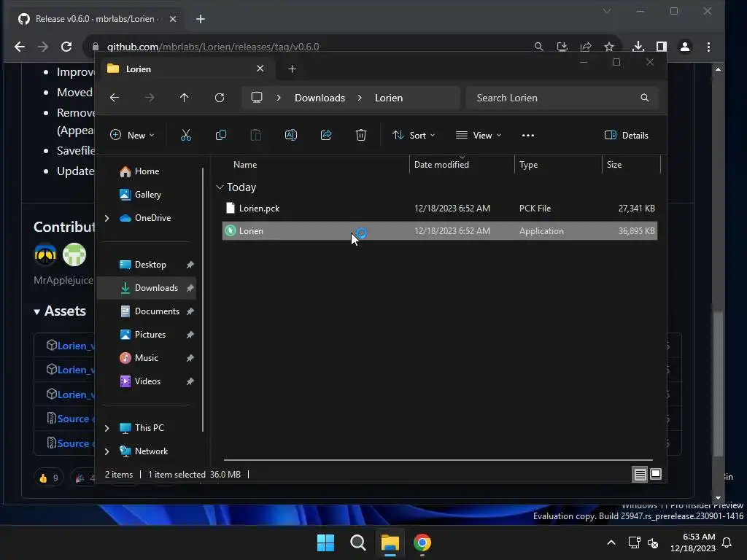Viewport: 747px width, 560px height.
Task: Click the Lorien breadcrumb in address bar
Action: pos(389,98)
